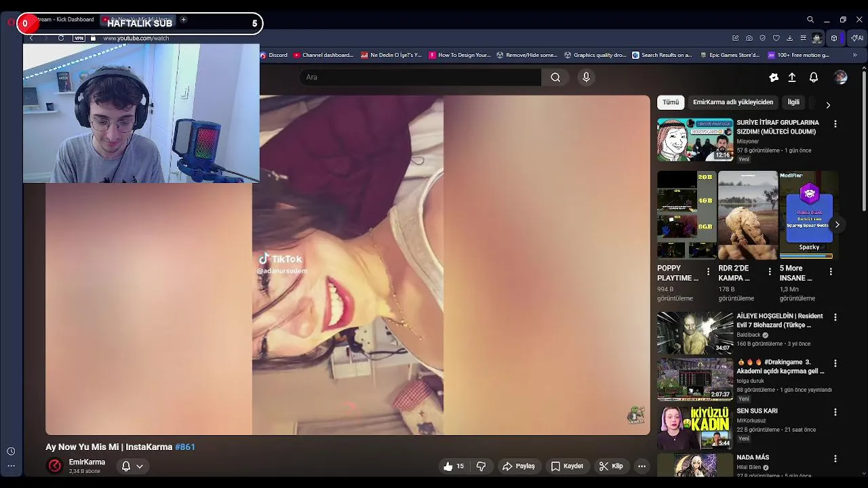This screenshot has width=868, height=488.
Task: Open EmirKarma channel name link
Action: click(x=87, y=462)
